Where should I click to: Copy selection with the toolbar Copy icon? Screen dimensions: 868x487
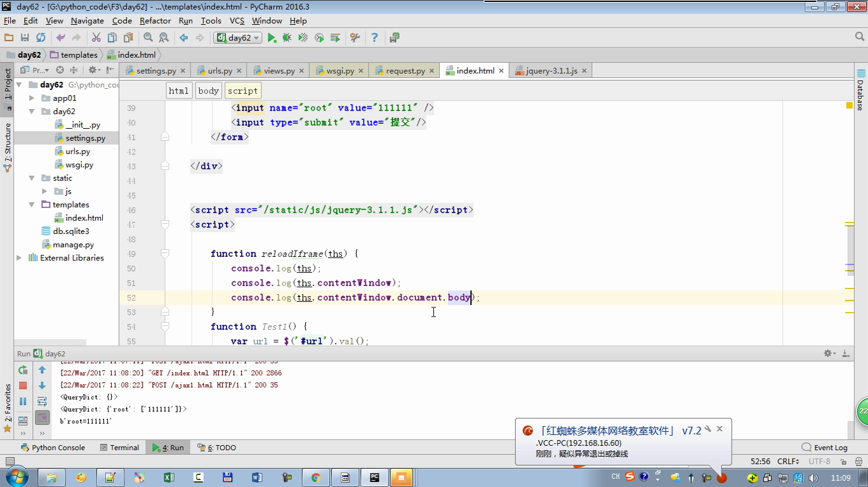(x=112, y=38)
